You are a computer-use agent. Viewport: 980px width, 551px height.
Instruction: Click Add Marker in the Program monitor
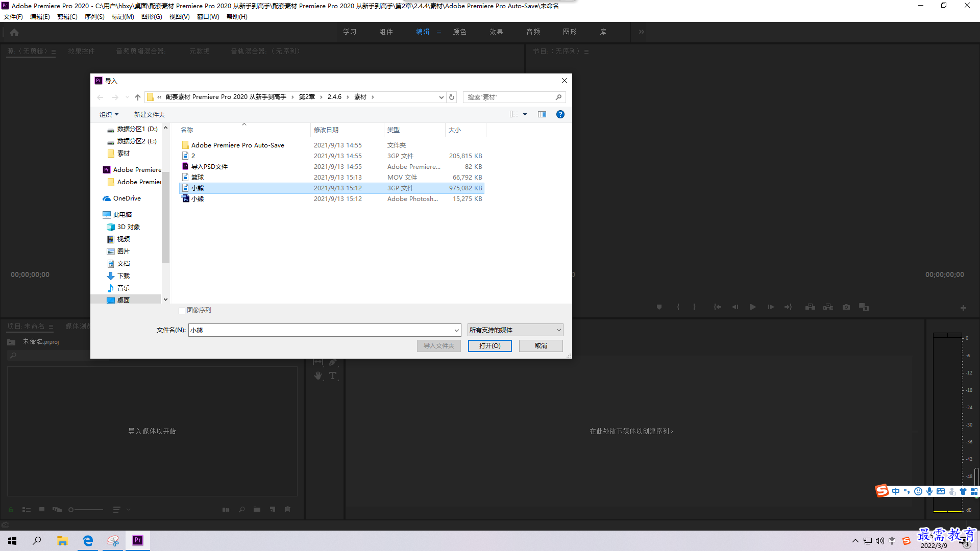(x=659, y=307)
